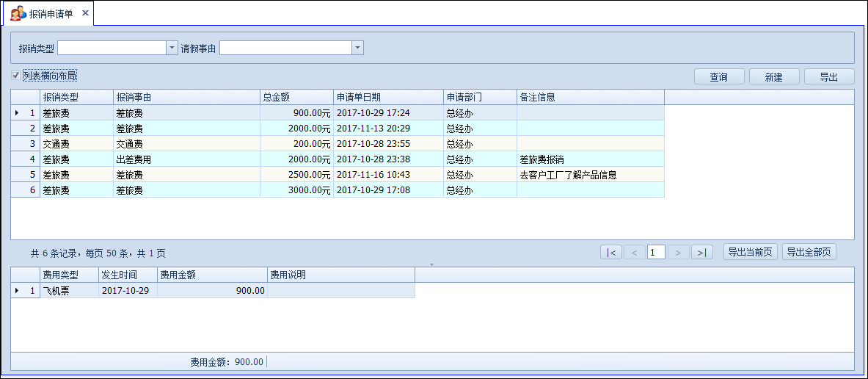Sort by the 费用金额 column header
The width and height of the screenshot is (868, 379).
click(x=213, y=275)
